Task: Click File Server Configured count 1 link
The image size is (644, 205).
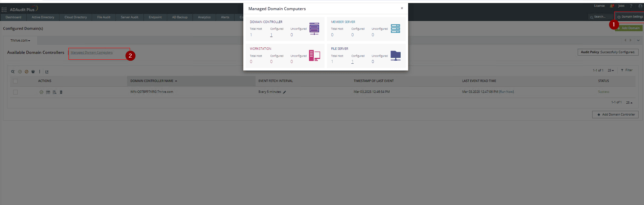Action: pos(352,62)
